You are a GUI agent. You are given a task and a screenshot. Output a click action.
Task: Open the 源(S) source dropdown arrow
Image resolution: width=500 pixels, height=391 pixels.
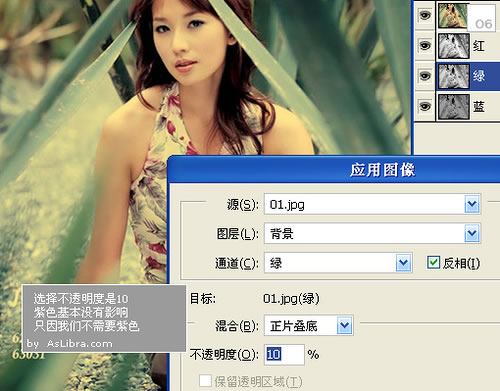[472, 204]
